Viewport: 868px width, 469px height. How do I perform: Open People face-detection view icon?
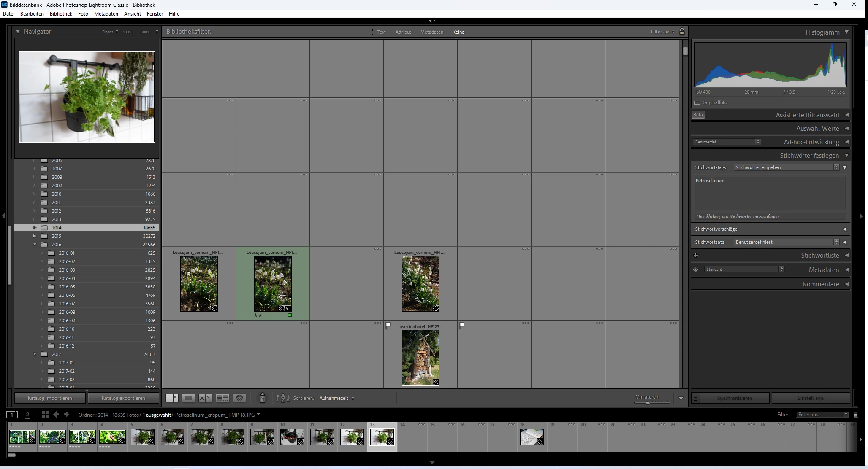(239, 398)
